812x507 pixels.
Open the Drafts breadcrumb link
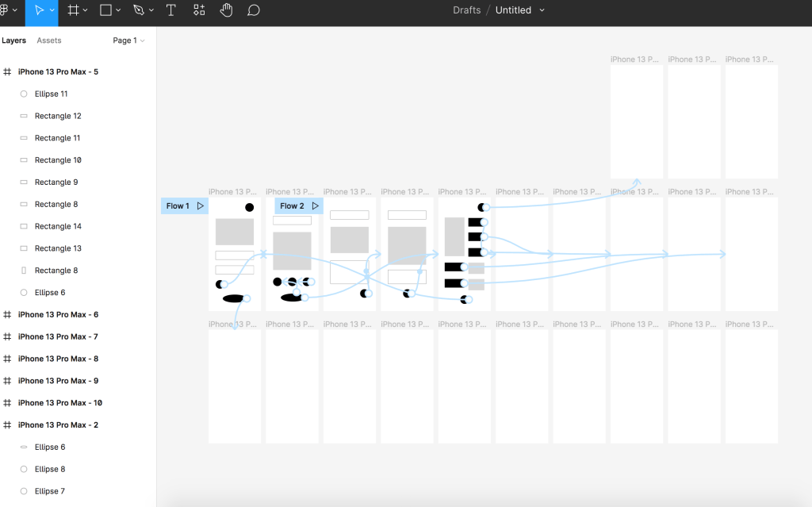(x=466, y=10)
